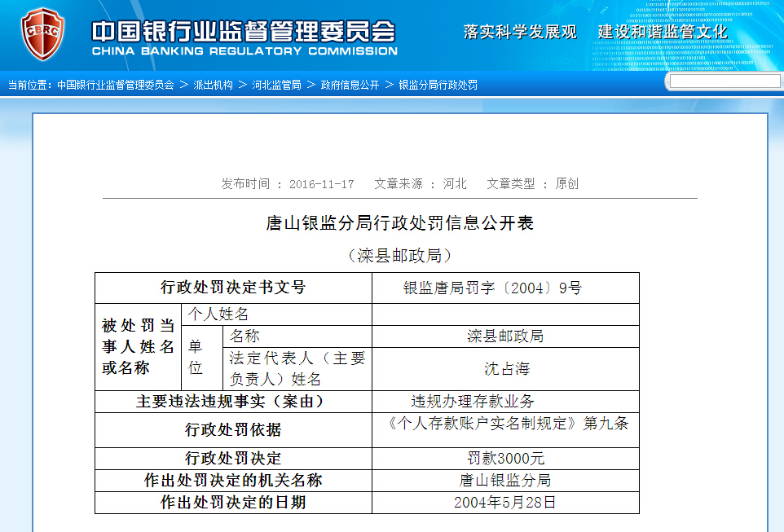
Task: Click 文章类型 原创 text
Action: [532, 184]
